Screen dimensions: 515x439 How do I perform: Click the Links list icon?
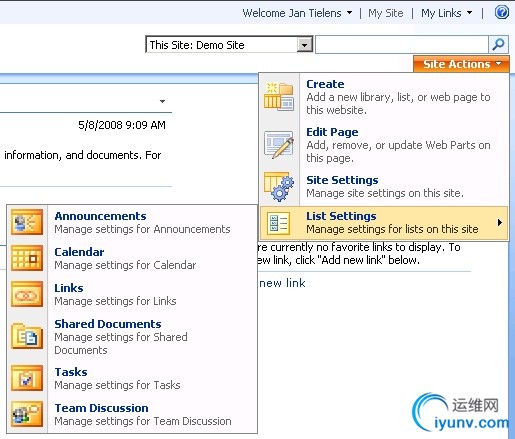(x=27, y=294)
